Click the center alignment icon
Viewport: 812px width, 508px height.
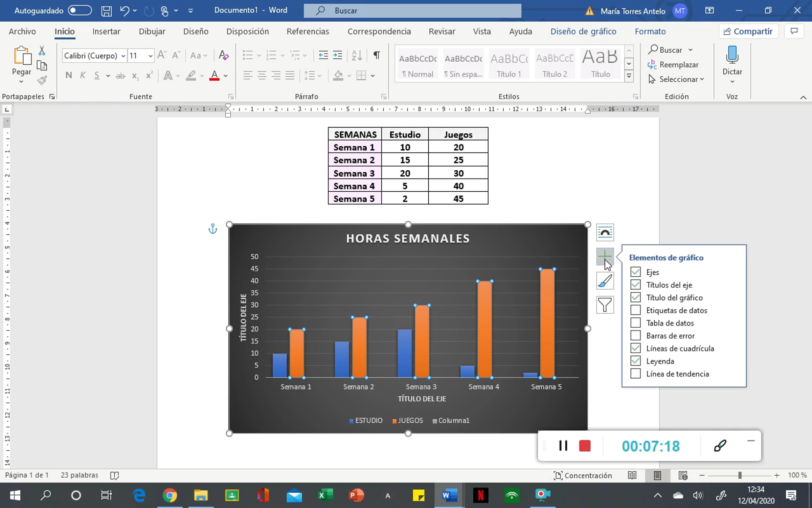[x=262, y=75]
